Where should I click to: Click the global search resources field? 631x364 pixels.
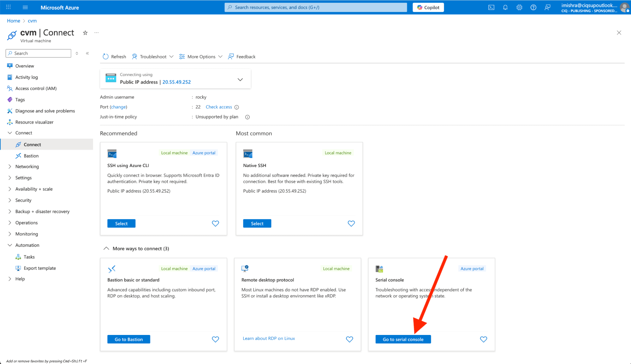coord(316,7)
